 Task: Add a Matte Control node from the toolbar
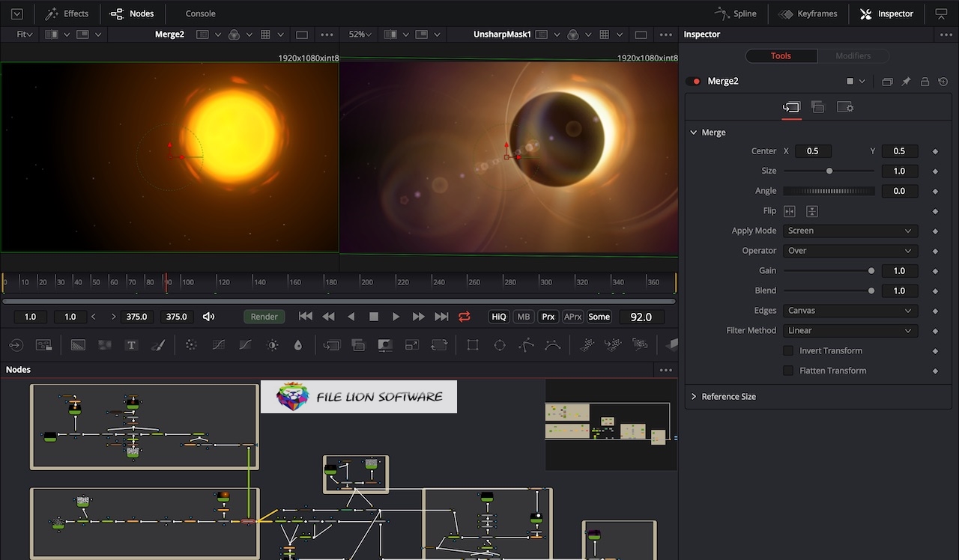385,345
